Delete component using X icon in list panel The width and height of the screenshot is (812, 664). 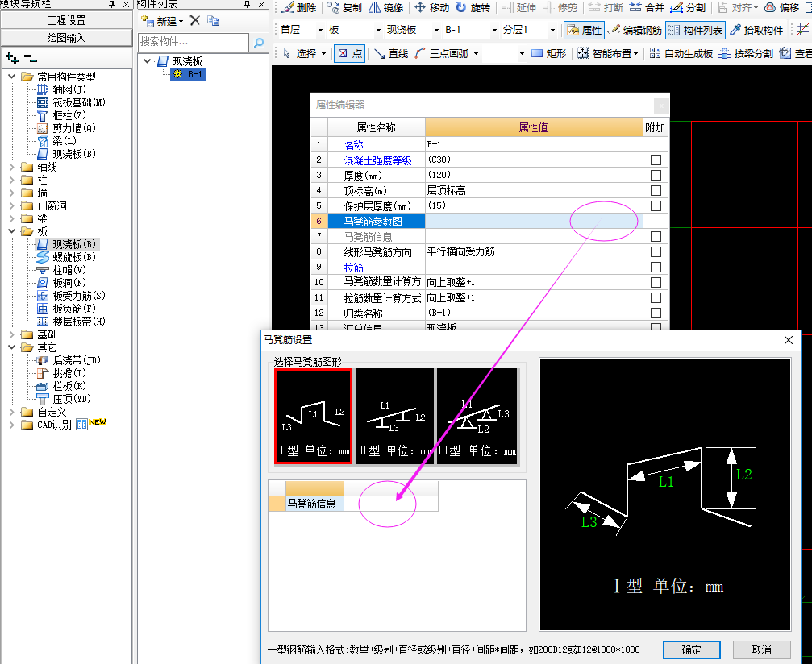[x=194, y=21]
